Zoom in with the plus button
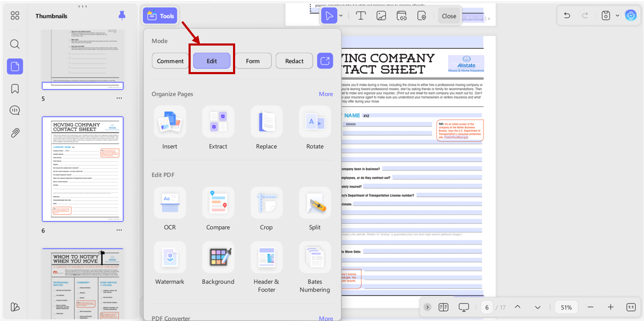 [611, 307]
